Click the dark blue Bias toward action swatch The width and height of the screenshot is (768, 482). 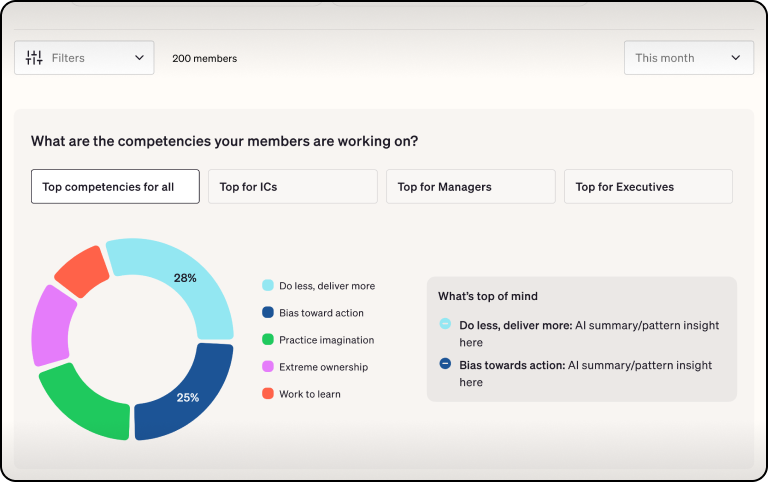pyautogui.click(x=267, y=313)
